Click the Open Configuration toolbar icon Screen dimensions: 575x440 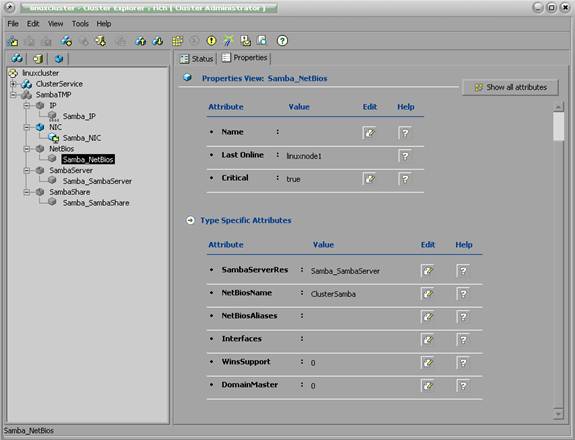(x=13, y=41)
